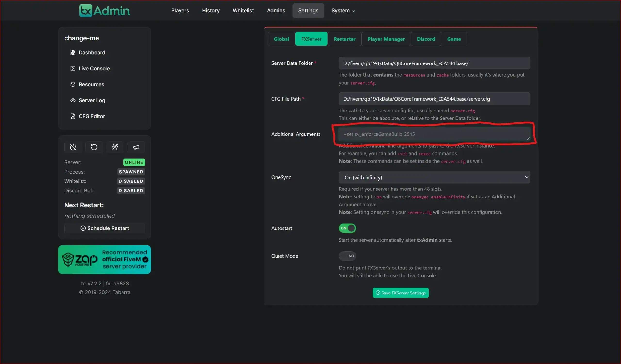Click the Additional Arguments text area

pos(434,134)
